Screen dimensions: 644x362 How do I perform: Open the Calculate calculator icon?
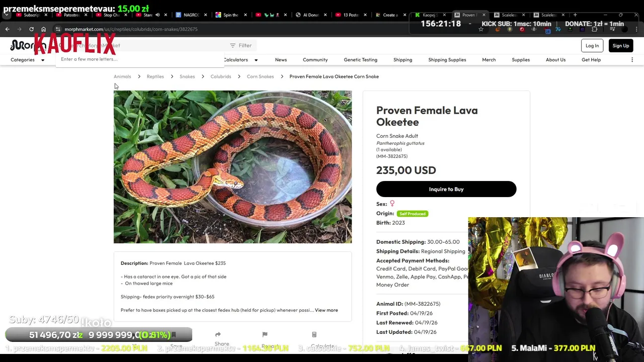click(x=314, y=334)
